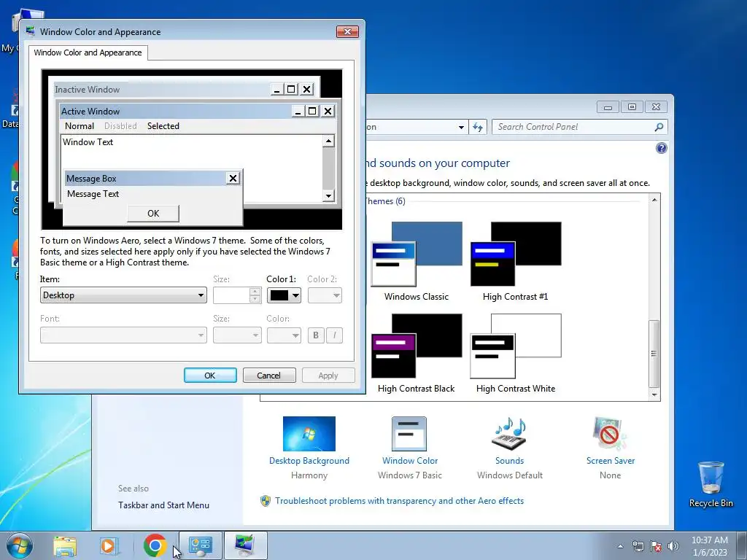Viewport: 747px width, 560px height.
Task: Click the OK button in dialog
Action: 210,376
